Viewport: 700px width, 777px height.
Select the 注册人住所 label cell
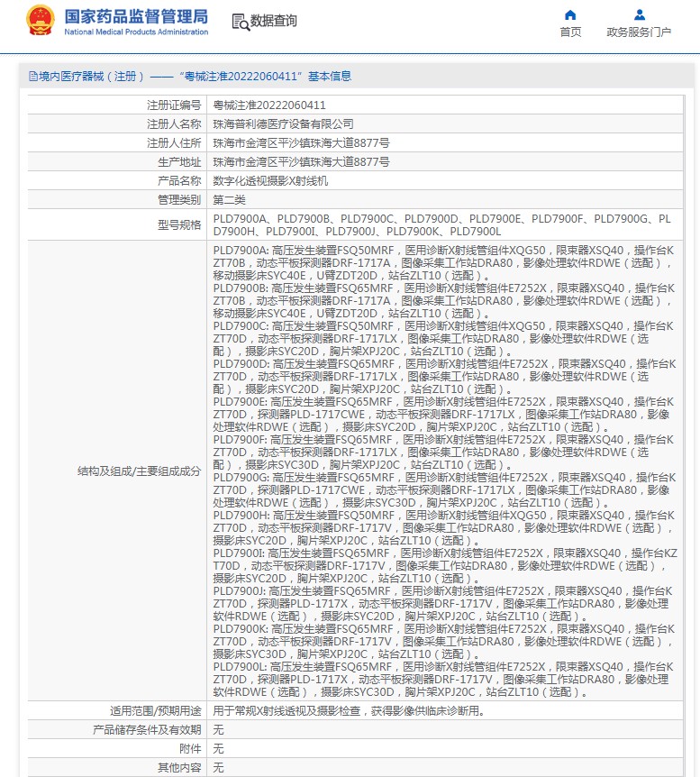point(117,143)
